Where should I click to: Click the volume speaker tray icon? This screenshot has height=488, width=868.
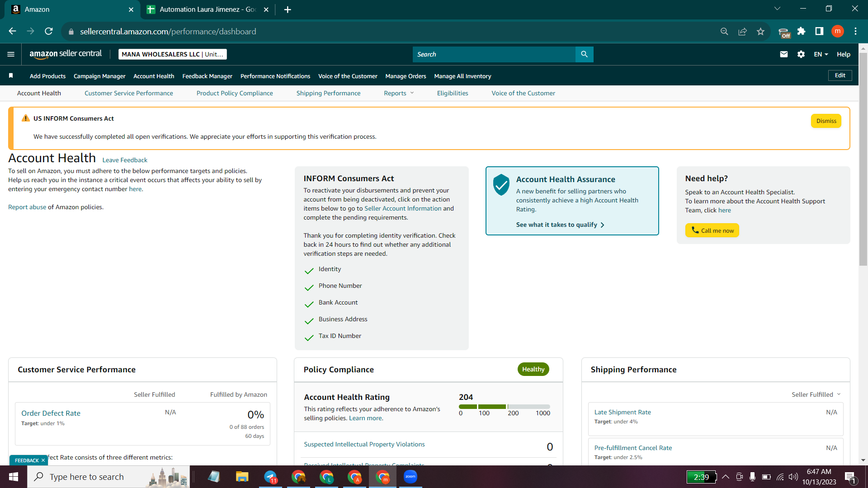[x=793, y=477]
